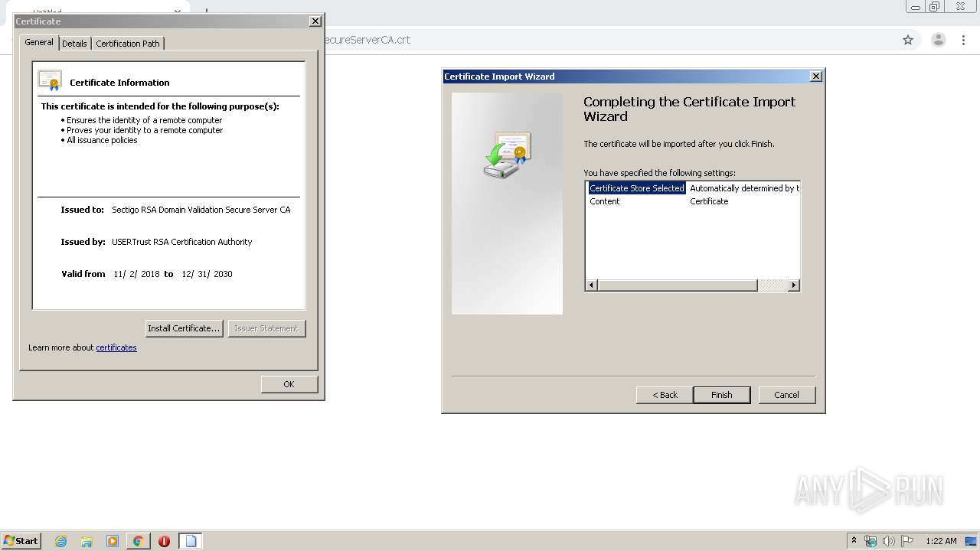Select the Content row in settings list
The height and width of the screenshot is (551, 980).
[x=693, y=201]
